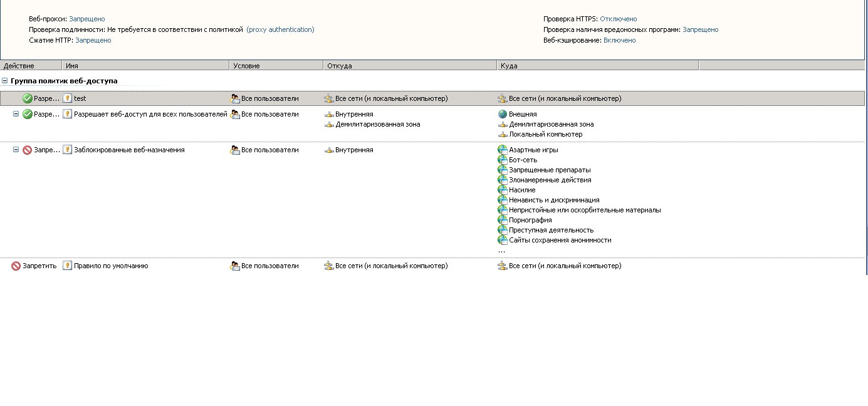
Task: Sort by the Условие column header
Action: tap(276, 65)
